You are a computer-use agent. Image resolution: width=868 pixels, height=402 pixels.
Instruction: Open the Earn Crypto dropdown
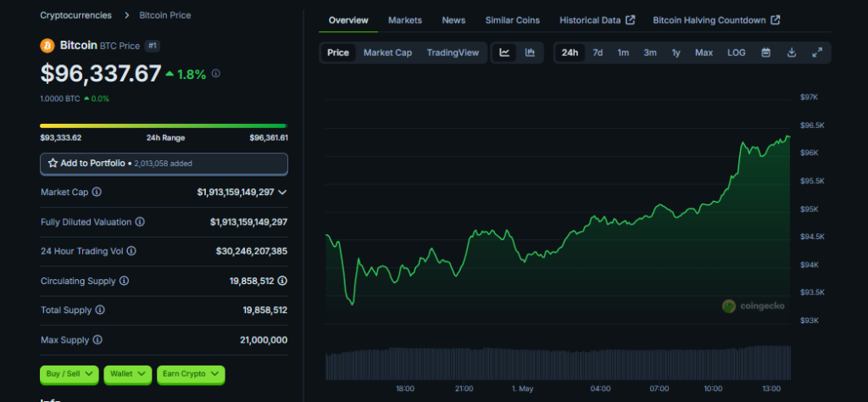(191, 374)
